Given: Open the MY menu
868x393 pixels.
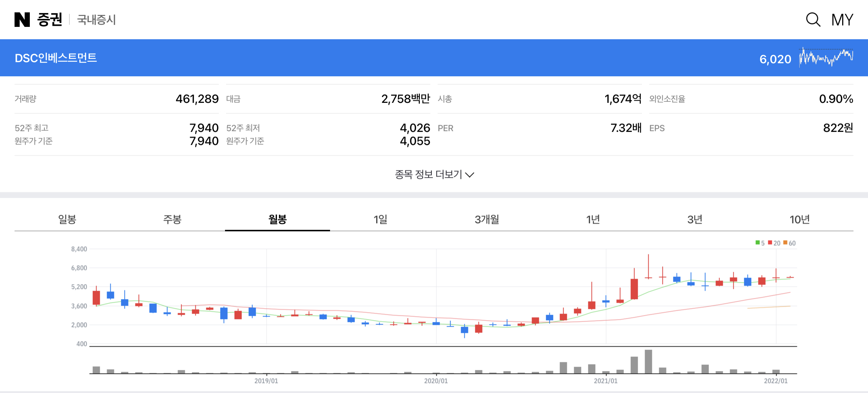Looking at the screenshot, I should pyautogui.click(x=842, y=20).
